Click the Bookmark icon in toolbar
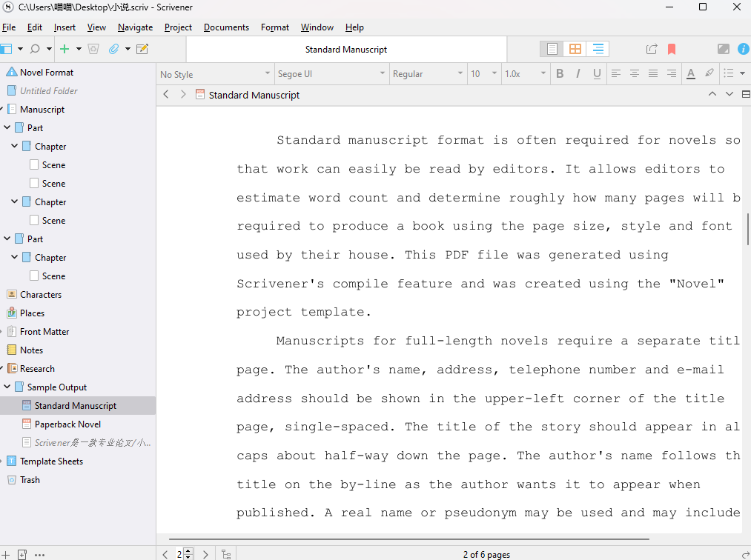Screen dimensions: 751x560 coord(672,49)
